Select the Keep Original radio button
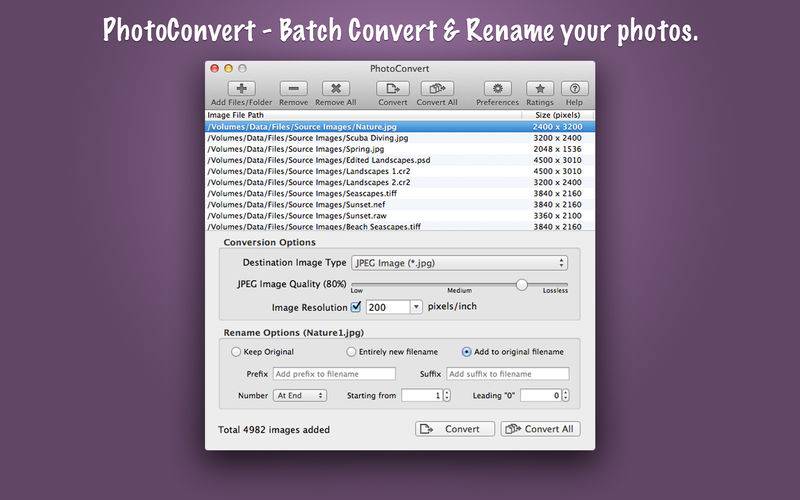Image resolution: width=800 pixels, height=500 pixels. click(x=236, y=352)
